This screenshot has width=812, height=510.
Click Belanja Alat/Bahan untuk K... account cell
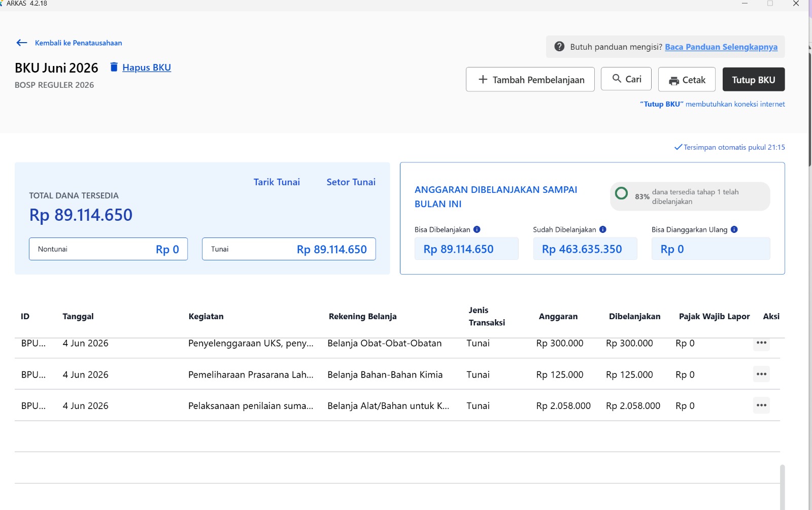388,405
